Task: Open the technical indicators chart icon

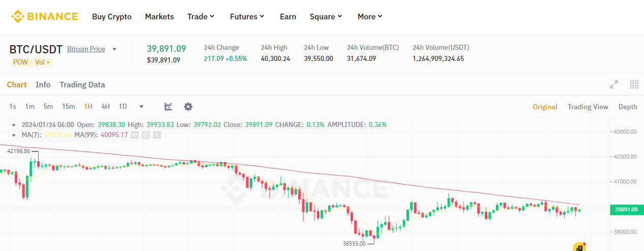Action: [168, 107]
